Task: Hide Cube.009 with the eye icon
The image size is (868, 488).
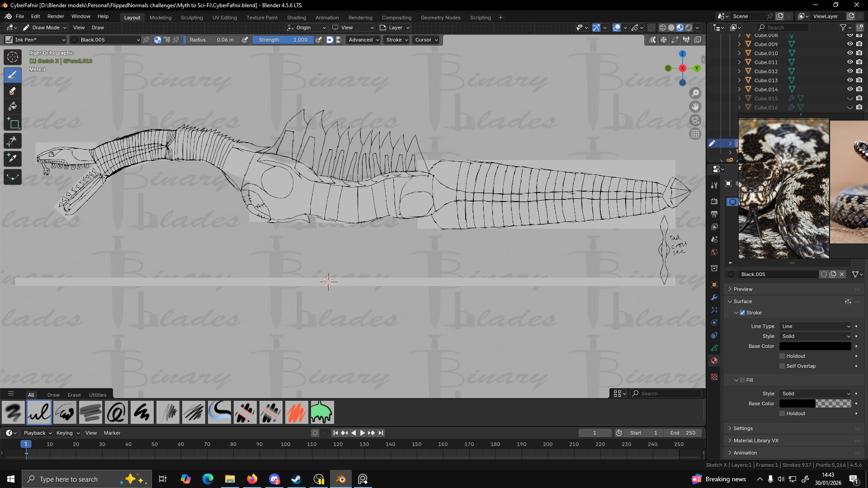Action: click(849, 44)
